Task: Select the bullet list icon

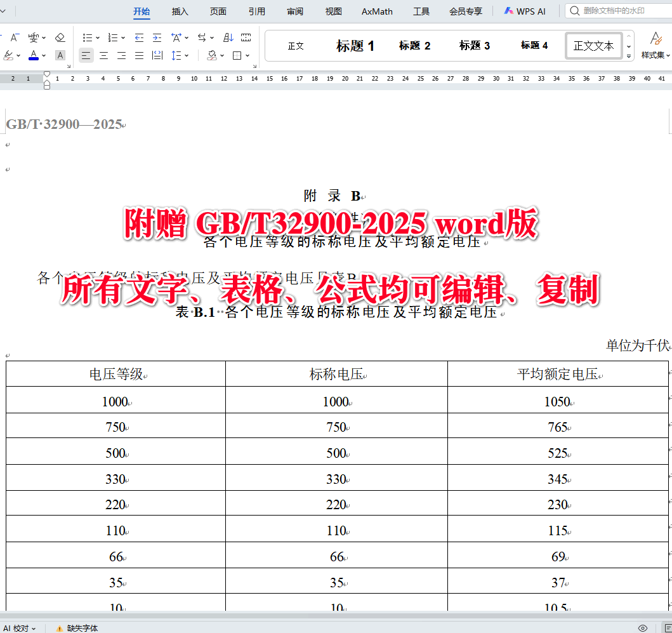Action: [x=86, y=37]
